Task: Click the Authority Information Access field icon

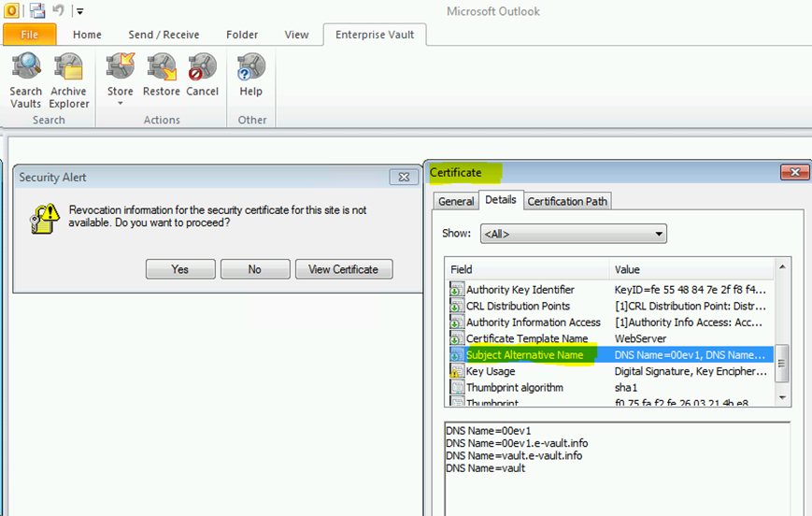Action: coord(457,322)
